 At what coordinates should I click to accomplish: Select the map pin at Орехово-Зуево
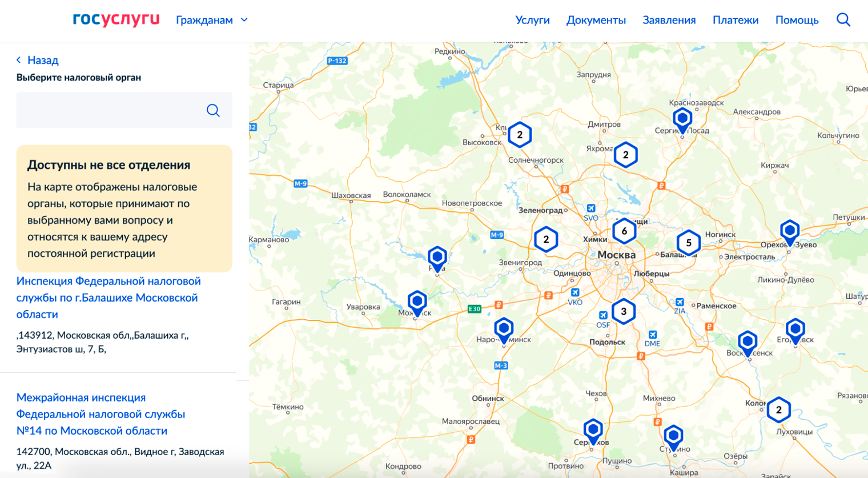(789, 231)
